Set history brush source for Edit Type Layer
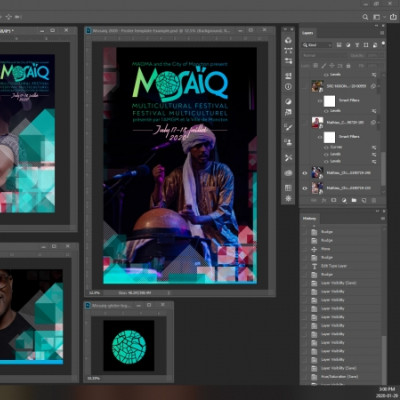The image size is (400, 400). click(x=305, y=266)
